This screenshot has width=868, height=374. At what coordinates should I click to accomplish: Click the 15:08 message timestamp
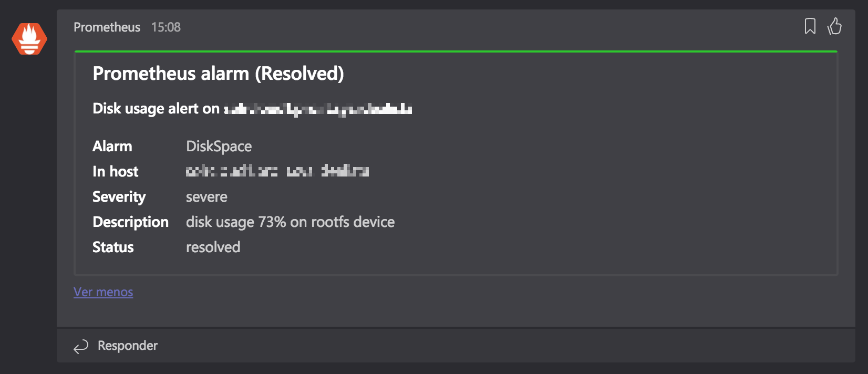pos(166,27)
